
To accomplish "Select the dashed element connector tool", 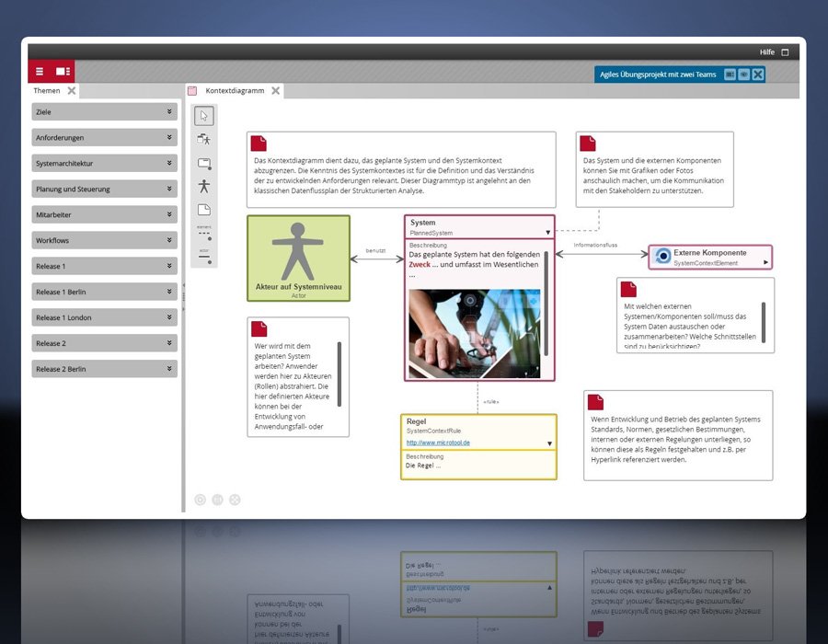I will click(204, 233).
